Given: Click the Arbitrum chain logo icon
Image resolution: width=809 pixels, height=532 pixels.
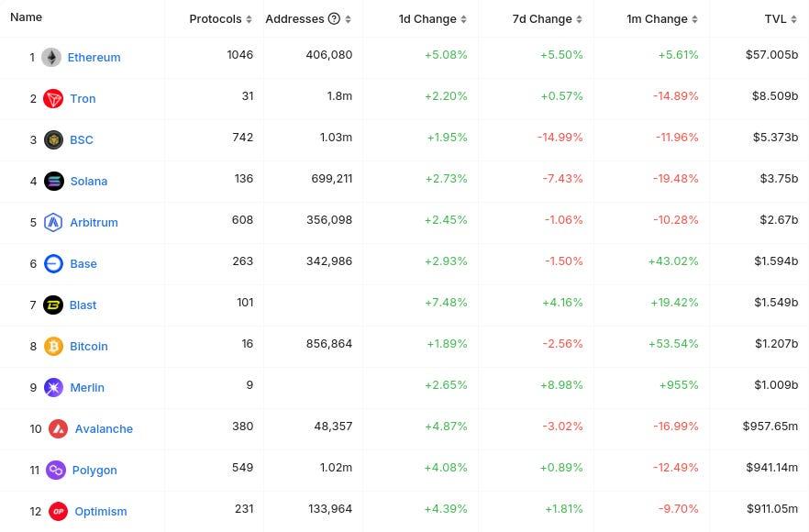Looking at the screenshot, I should [54, 222].
